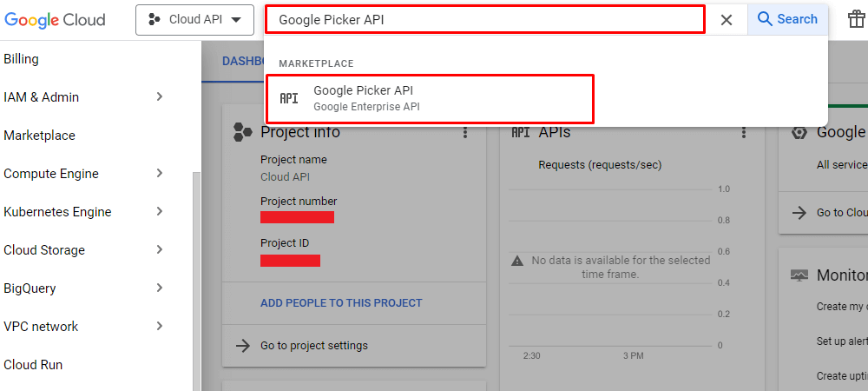Open Marketplace in the side menu
868x391 pixels.
tap(39, 136)
